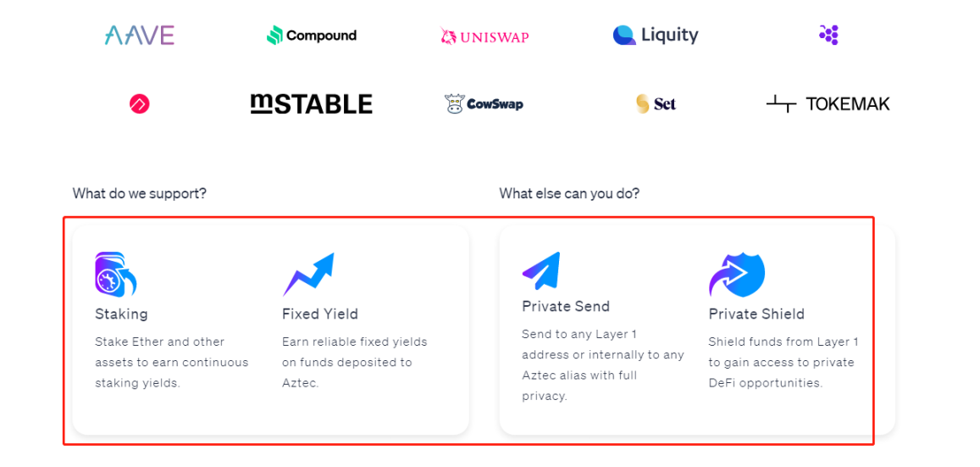The image size is (980, 467).
Task: Open the Private Shield heading
Action: click(x=756, y=314)
